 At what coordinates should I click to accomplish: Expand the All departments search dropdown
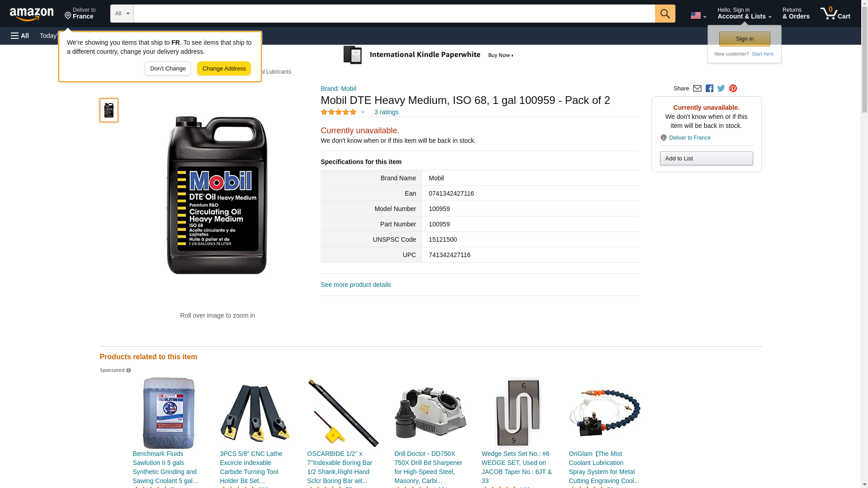122,14
